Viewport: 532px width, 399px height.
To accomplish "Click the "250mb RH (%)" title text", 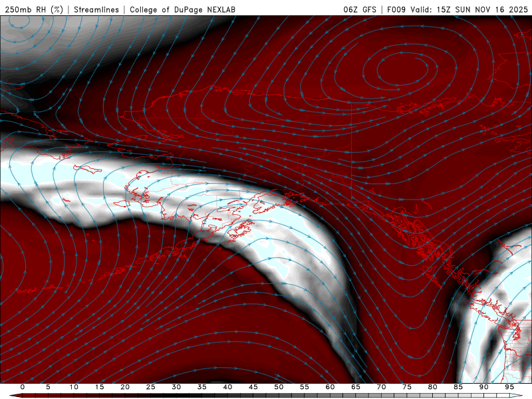I will click(34, 9).
